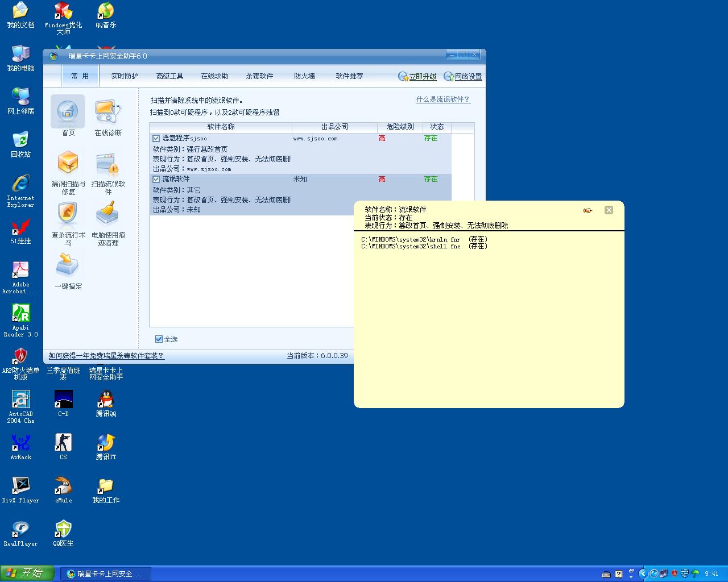Sort by 软件名称 column header
This screenshot has width=728, height=582.
coord(221,127)
